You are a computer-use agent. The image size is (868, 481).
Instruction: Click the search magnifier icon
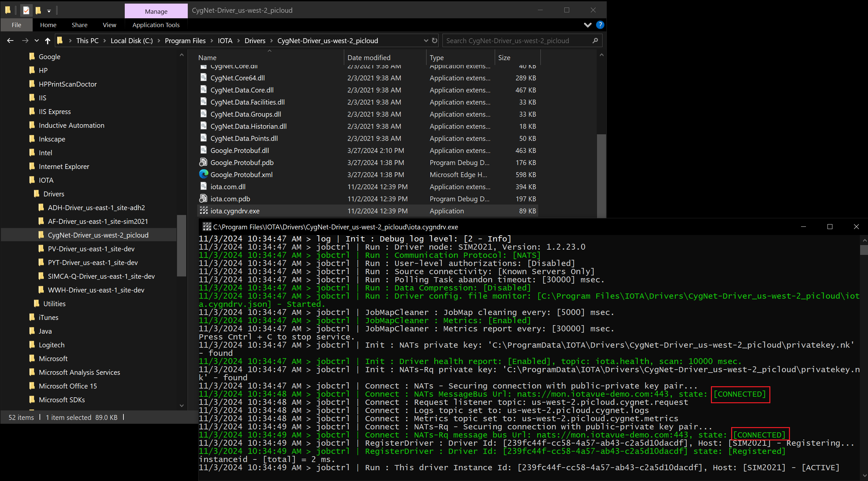coord(595,41)
